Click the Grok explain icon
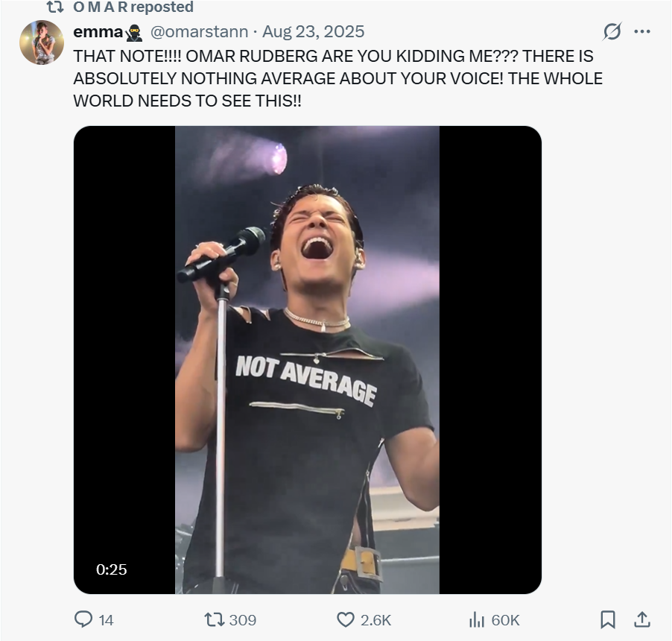Image resolution: width=672 pixels, height=641 pixels. coord(612,31)
